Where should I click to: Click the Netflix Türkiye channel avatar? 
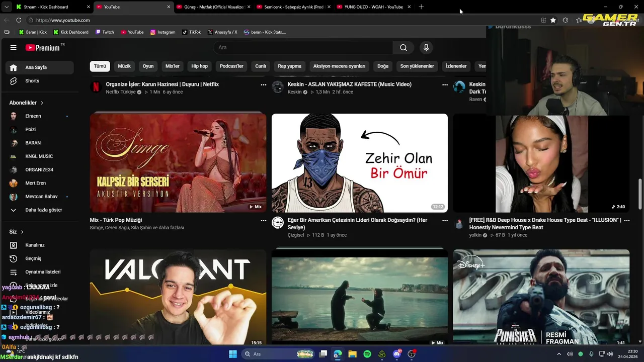(x=96, y=87)
